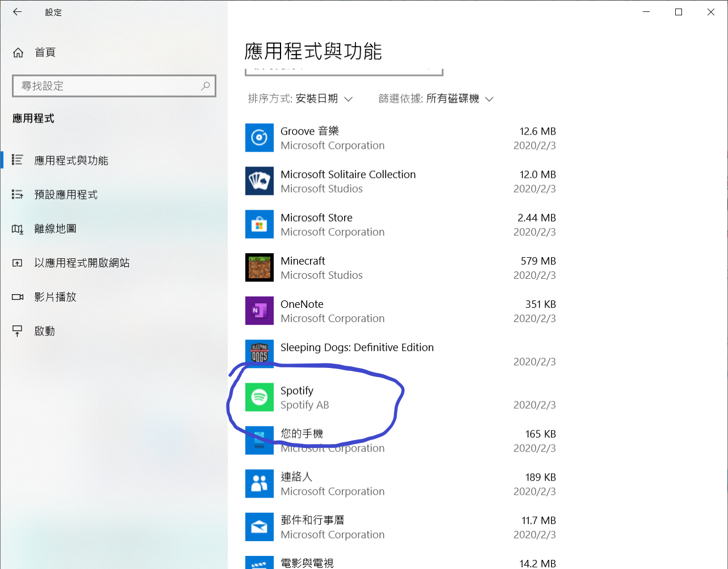
Task: Open 以應用程式開啟網站 section
Action: click(x=82, y=263)
